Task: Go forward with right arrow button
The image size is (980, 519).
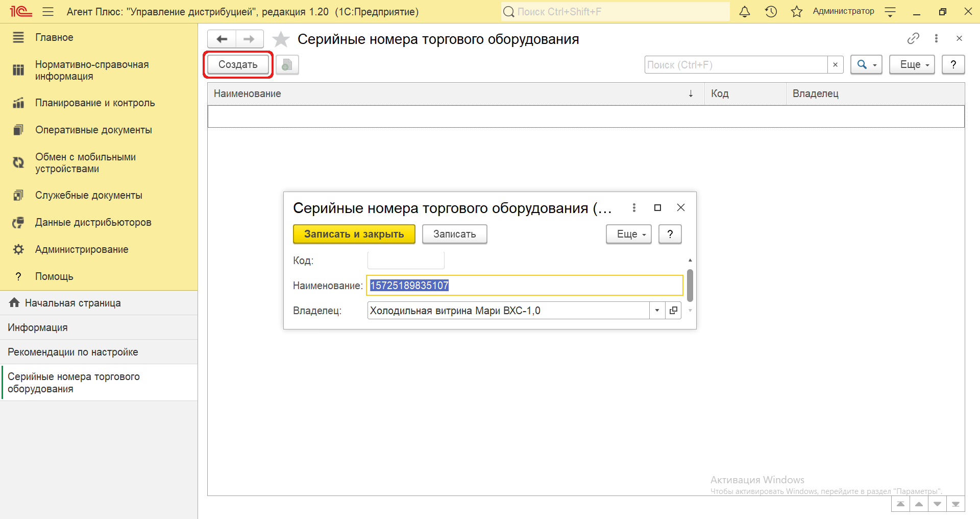Action: (x=249, y=39)
